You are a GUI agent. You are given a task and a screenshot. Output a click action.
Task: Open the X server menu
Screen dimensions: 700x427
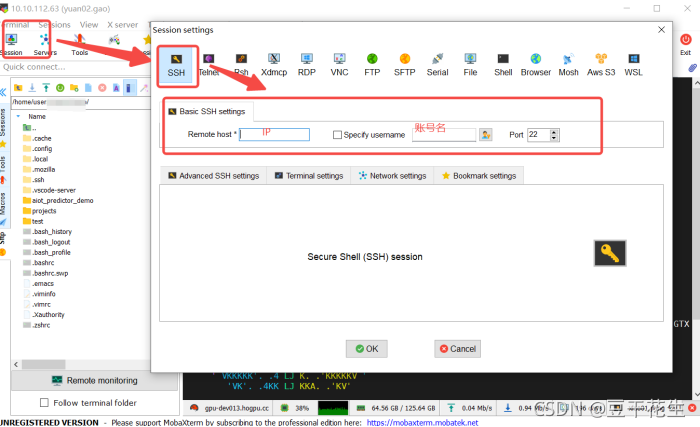(x=122, y=25)
